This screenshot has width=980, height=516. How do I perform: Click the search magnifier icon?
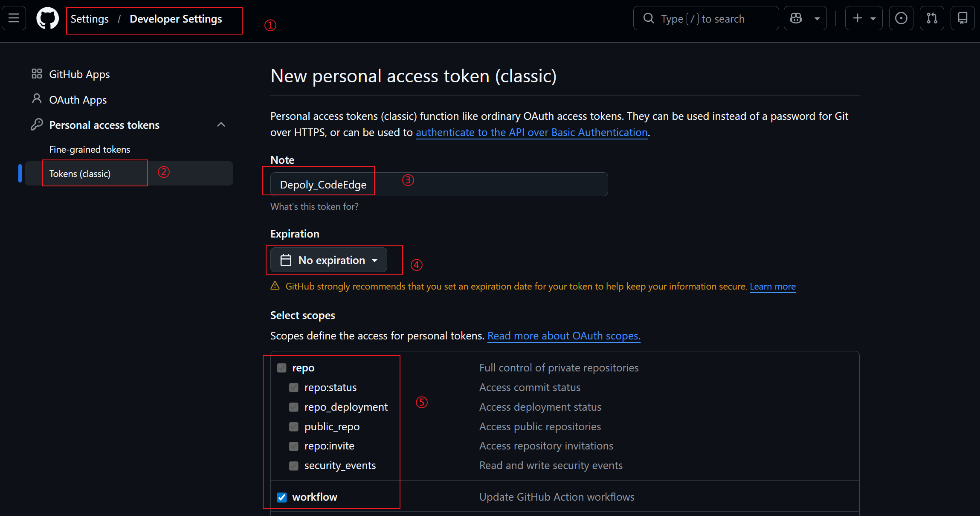[649, 18]
